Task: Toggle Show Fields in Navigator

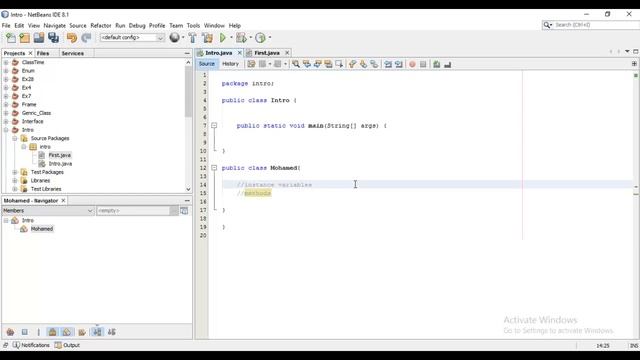Action: coord(24,332)
